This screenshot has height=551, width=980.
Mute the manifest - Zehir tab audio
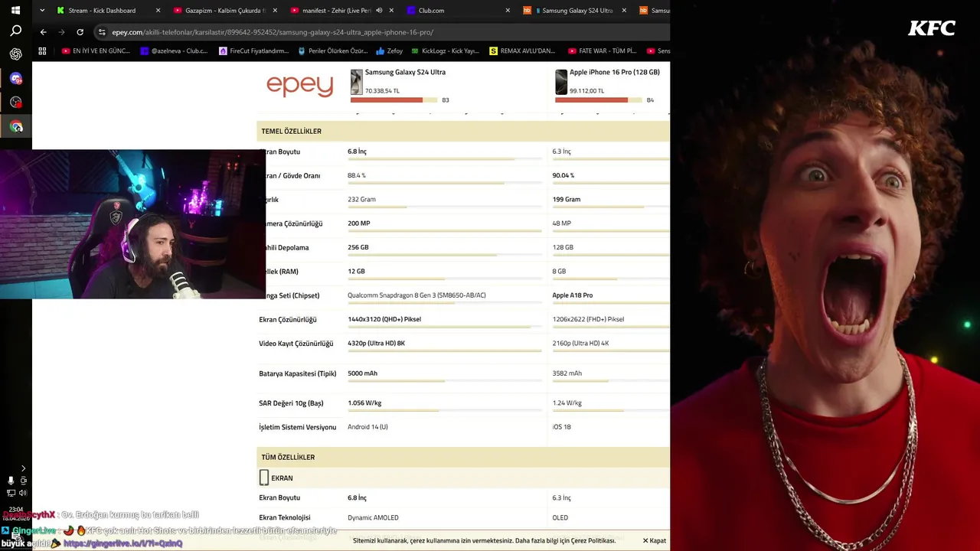(378, 11)
